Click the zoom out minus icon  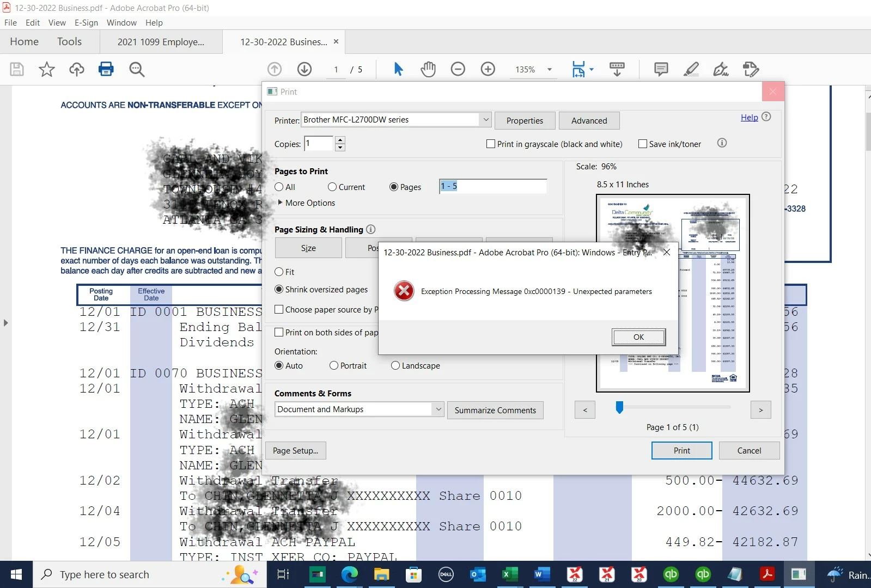point(458,69)
